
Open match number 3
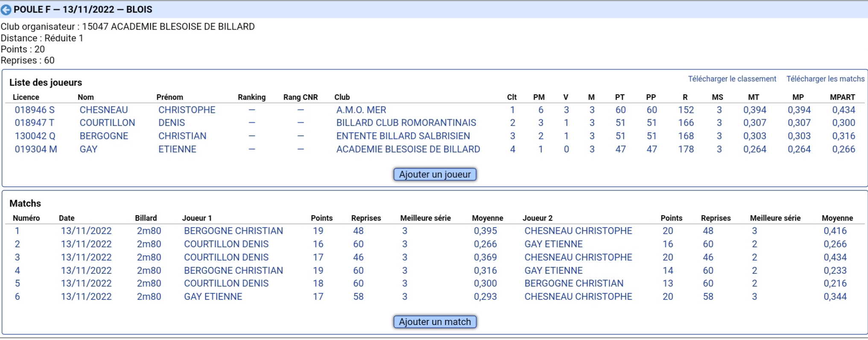[x=17, y=257]
